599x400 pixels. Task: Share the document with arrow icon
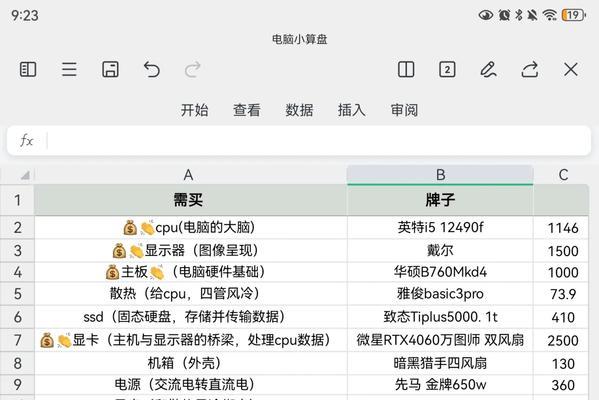coord(530,70)
